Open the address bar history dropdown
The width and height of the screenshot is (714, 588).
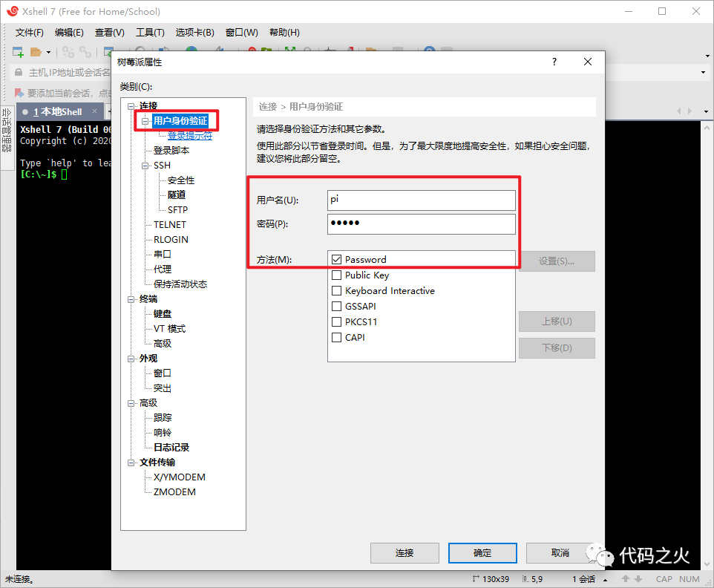pyautogui.click(x=703, y=73)
